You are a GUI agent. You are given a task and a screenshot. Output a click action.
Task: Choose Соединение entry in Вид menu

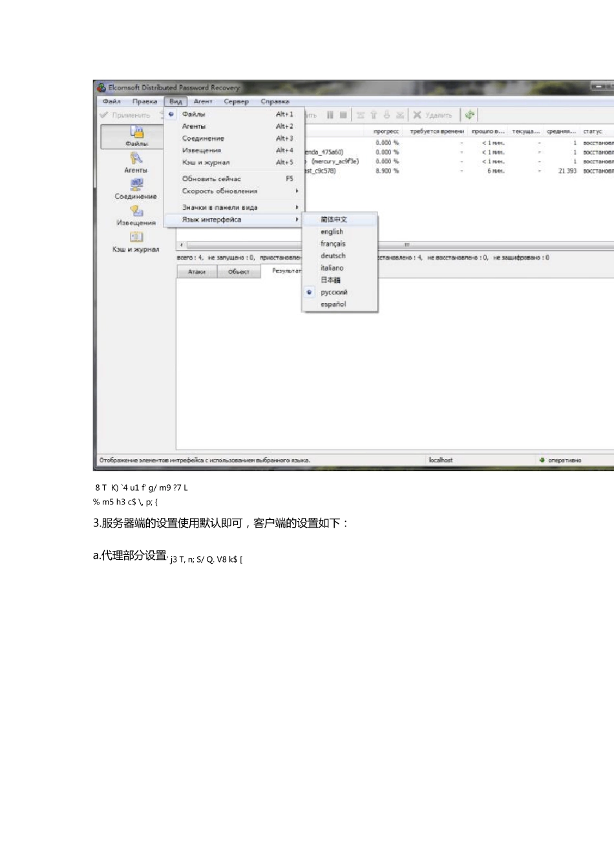[x=235, y=138]
